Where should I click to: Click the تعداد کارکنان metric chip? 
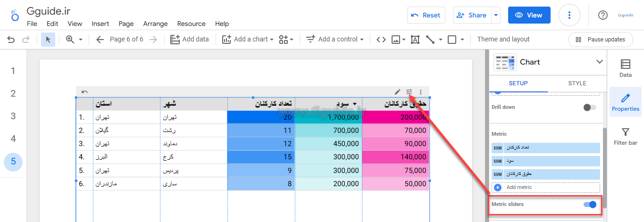pos(546,148)
